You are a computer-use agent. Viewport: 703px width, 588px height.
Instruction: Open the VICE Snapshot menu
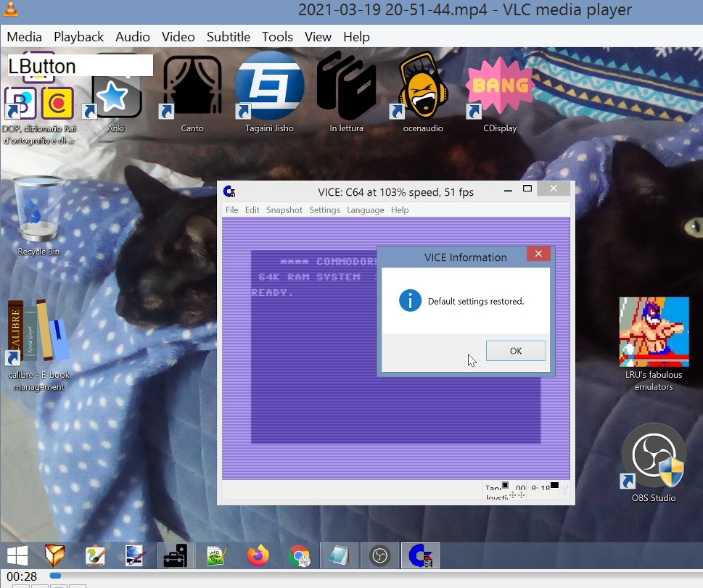click(x=284, y=210)
